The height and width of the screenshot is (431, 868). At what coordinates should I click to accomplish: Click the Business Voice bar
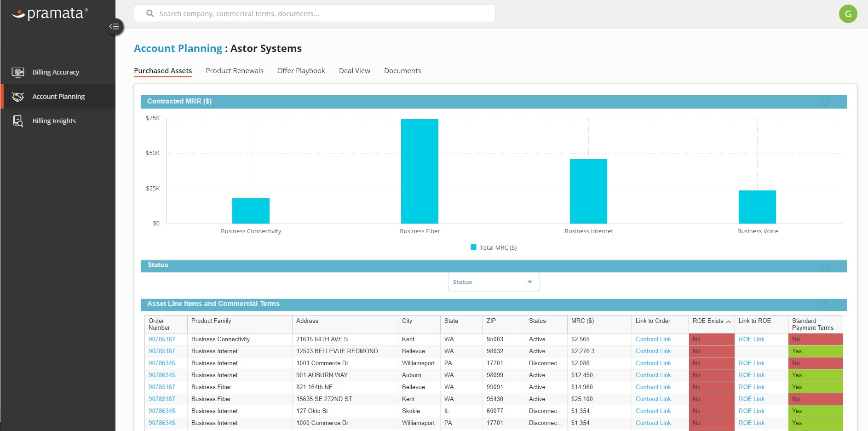757,207
